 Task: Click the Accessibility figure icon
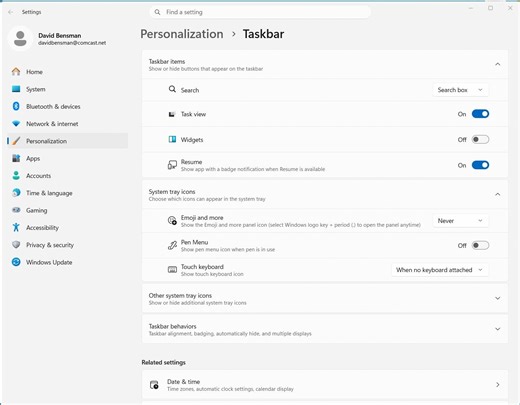pyautogui.click(x=16, y=227)
